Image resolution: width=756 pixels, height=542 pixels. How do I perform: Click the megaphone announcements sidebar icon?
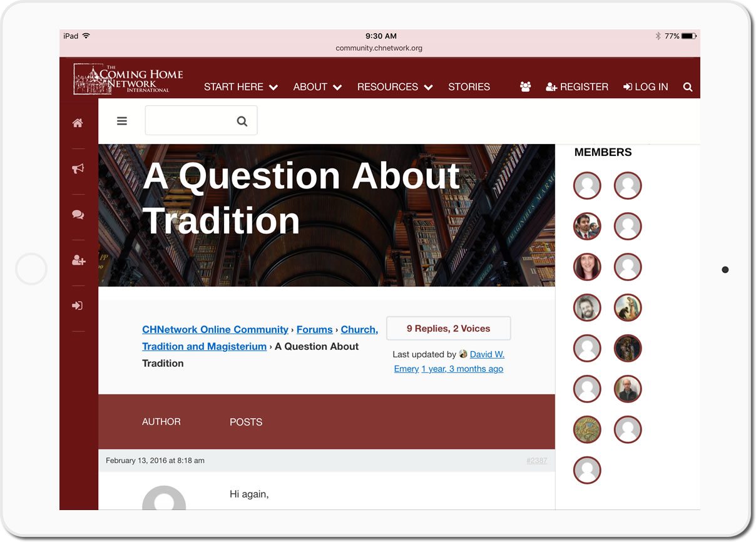point(78,168)
